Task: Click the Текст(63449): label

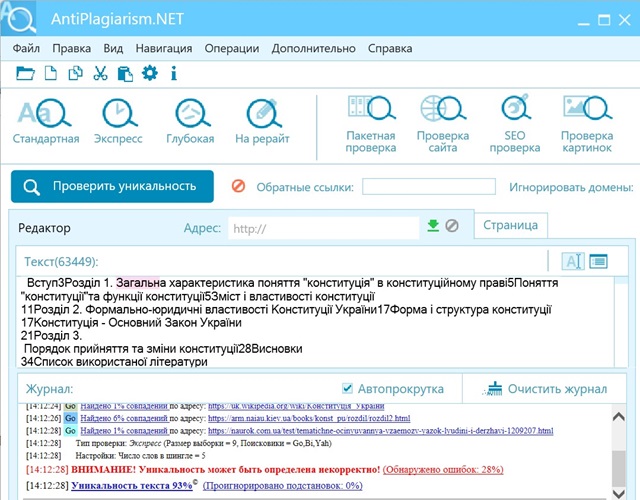Action: click(61, 262)
